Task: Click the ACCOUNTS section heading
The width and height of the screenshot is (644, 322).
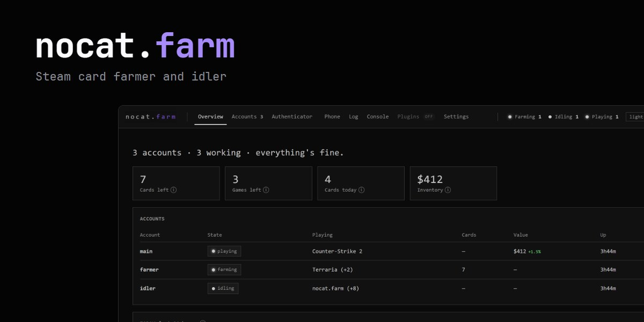Action: (152, 219)
